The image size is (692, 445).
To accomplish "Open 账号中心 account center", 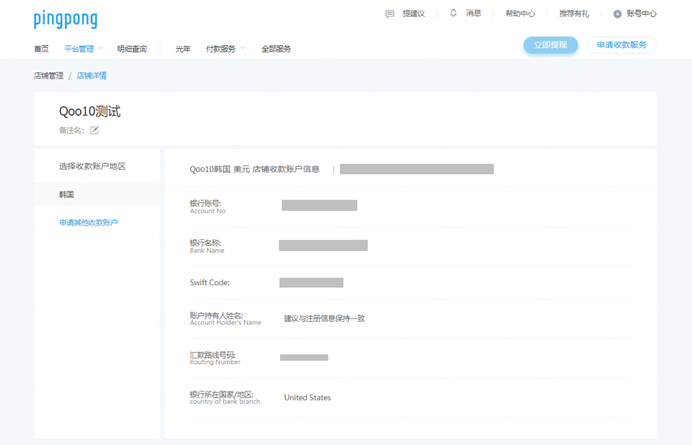I will [641, 14].
